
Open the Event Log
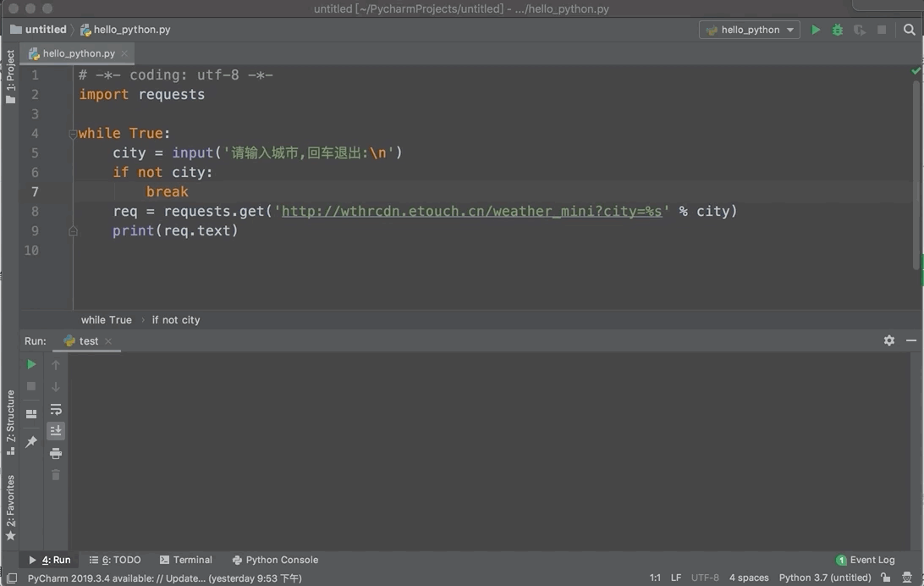(866, 560)
